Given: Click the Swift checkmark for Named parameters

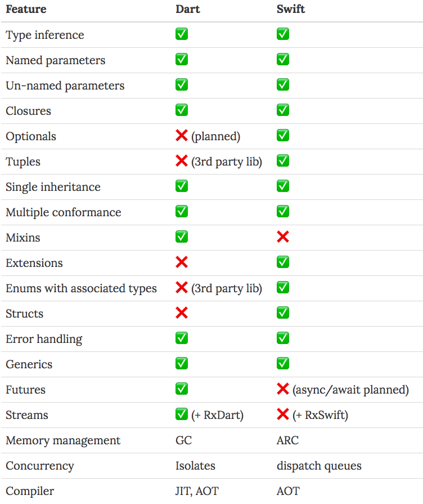Looking at the screenshot, I should click(282, 60).
